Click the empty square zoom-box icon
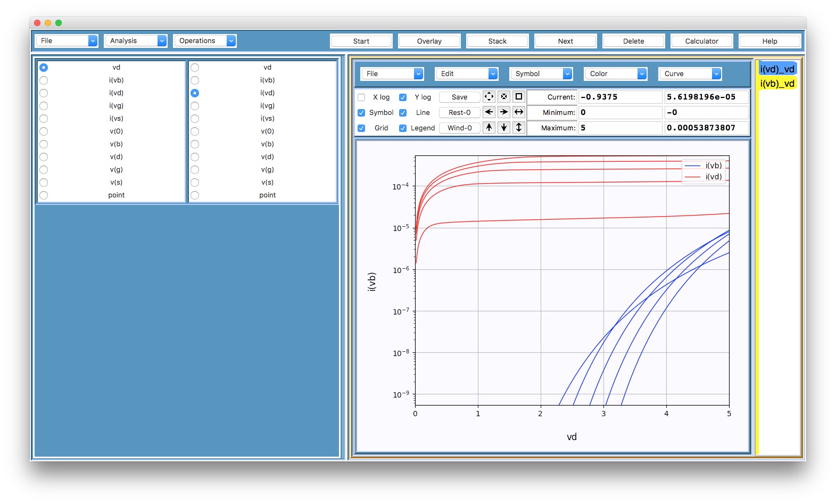Image resolution: width=836 pixels, height=504 pixels. click(x=518, y=97)
